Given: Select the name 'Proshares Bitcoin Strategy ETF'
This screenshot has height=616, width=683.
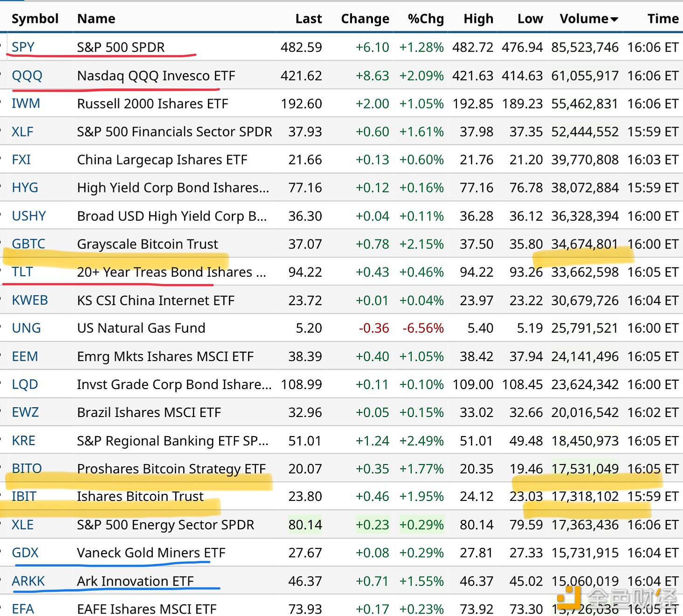Looking at the screenshot, I should click(171, 469).
